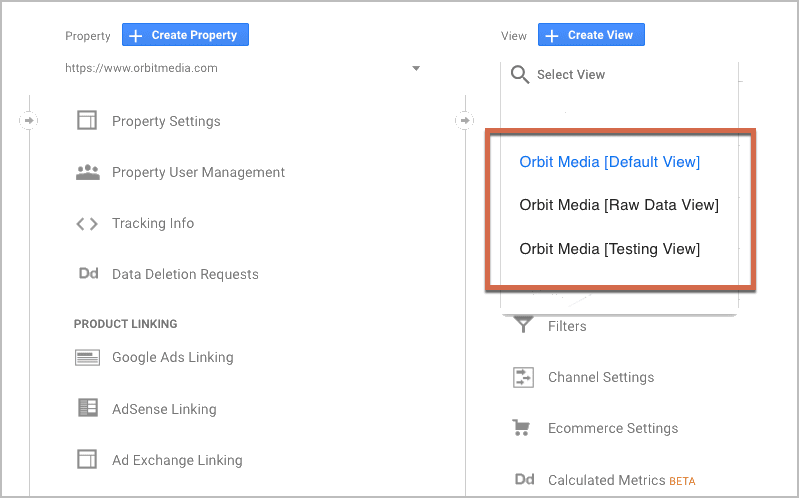
Task: Click the dropdown arrow beside the property URL
Action: (x=416, y=68)
